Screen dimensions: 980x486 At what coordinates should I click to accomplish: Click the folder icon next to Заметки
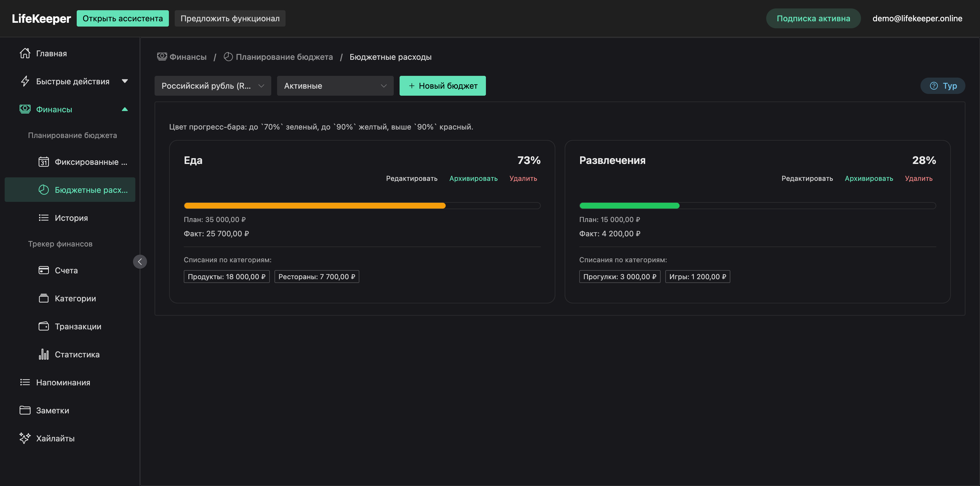coord(25,411)
